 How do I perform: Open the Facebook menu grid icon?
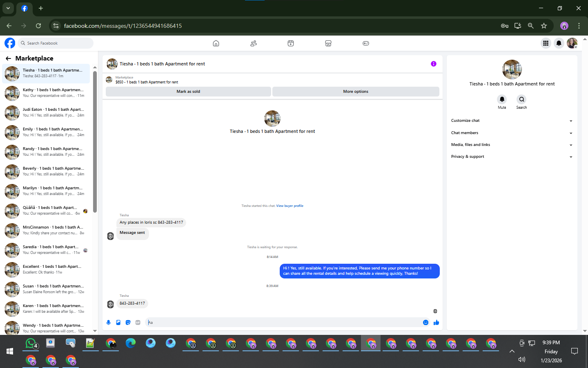pos(546,43)
